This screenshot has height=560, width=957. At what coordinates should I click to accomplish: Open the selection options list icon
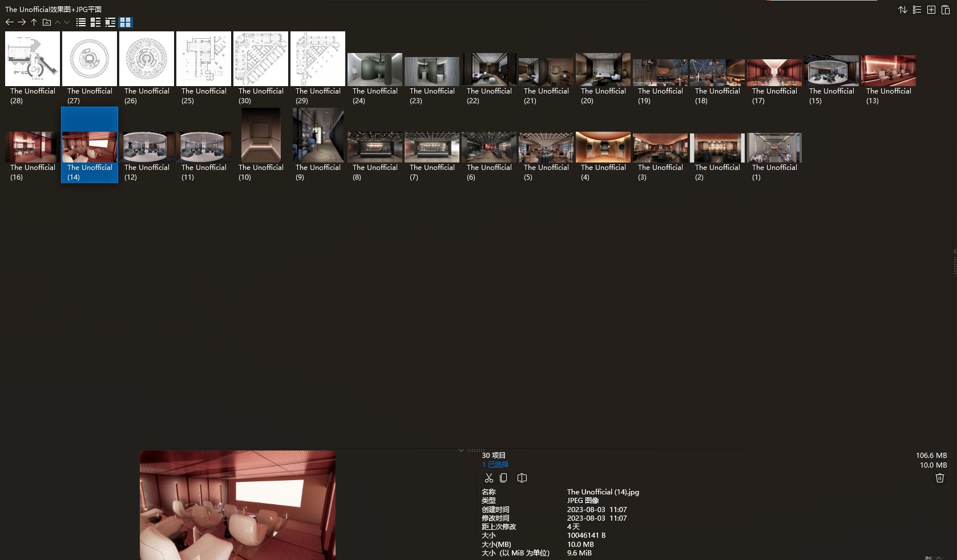[916, 10]
